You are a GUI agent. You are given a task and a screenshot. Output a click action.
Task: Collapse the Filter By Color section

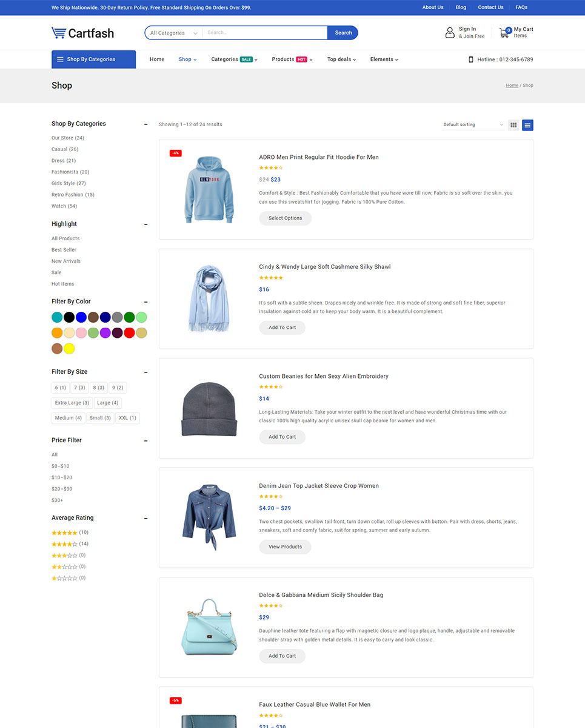tap(145, 302)
